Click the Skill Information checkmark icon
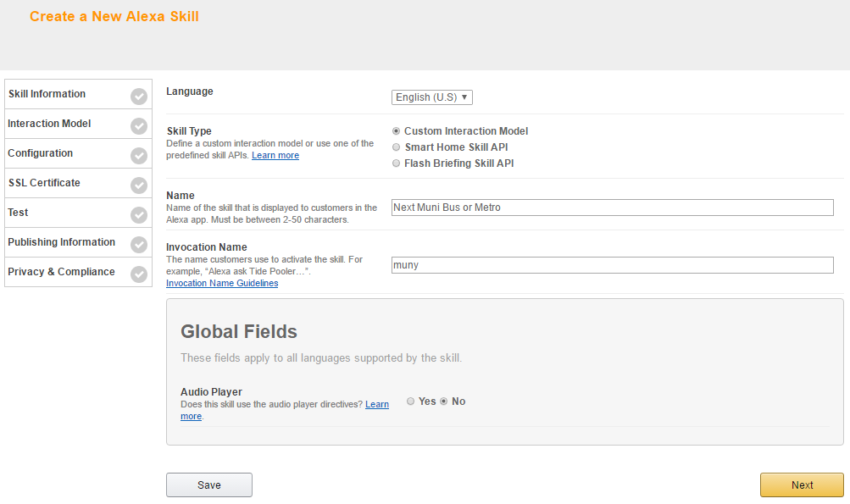 click(139, 97)
